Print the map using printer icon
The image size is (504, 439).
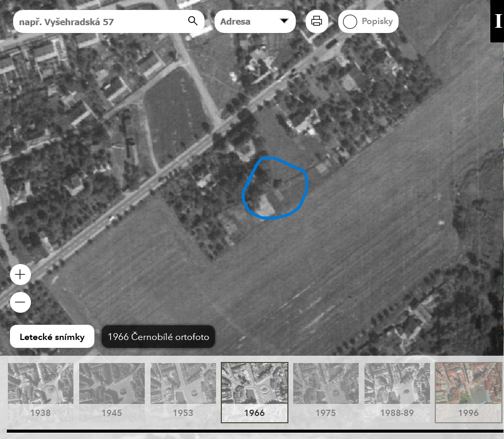coord(317,21)
